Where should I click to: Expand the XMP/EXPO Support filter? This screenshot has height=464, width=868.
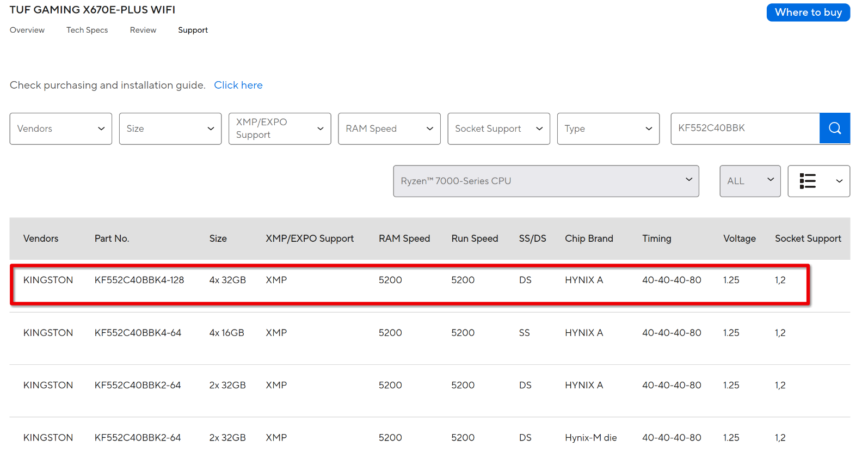pos(280,129)
